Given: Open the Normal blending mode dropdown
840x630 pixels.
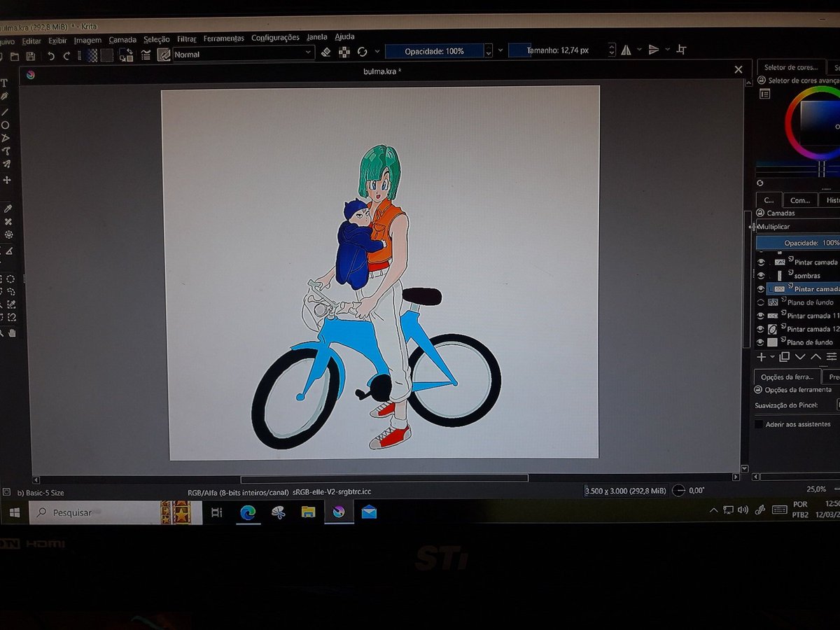Looking at the screenshot, I should 243,54.
